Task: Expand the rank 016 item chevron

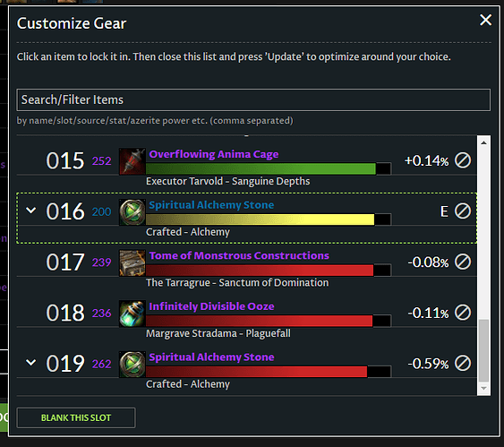Action: click(30, 211)
